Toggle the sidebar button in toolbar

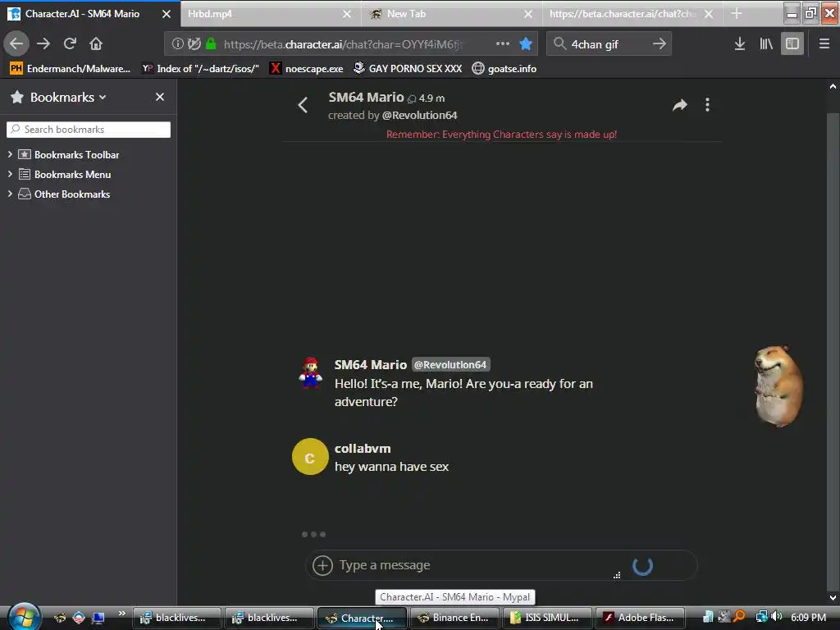click(x=792, y=44)
